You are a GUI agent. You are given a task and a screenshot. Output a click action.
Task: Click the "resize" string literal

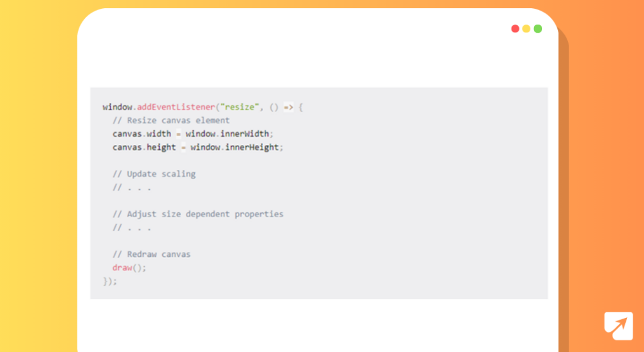click(x=240, y=107)
